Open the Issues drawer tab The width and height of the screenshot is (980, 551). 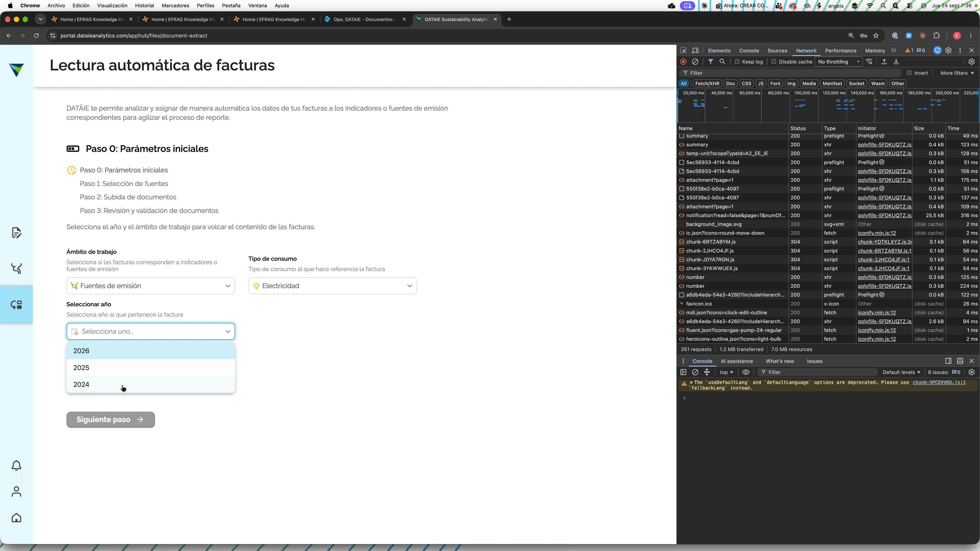(x=815, y=361)
